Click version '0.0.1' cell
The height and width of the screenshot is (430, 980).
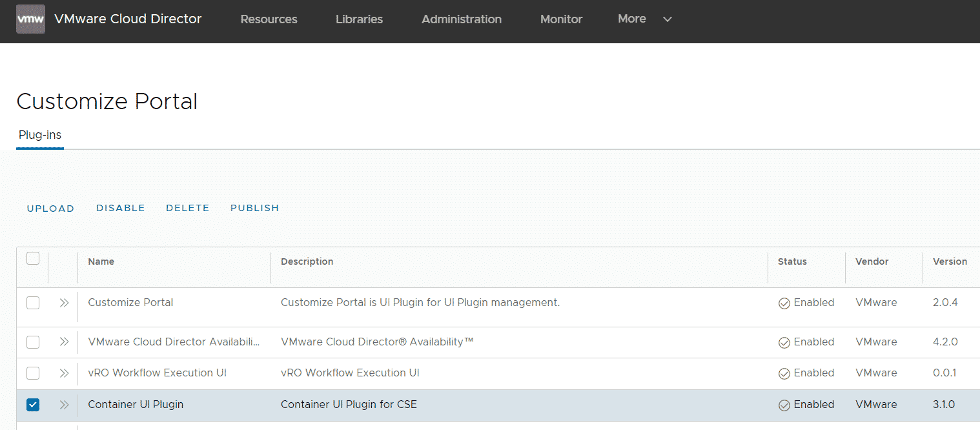click(x=944, y=373)
